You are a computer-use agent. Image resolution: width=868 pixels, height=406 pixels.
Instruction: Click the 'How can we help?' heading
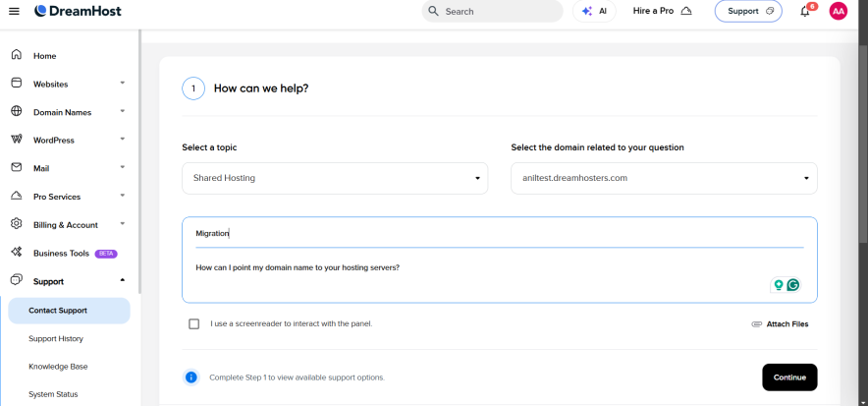click(x=261, y=88)
